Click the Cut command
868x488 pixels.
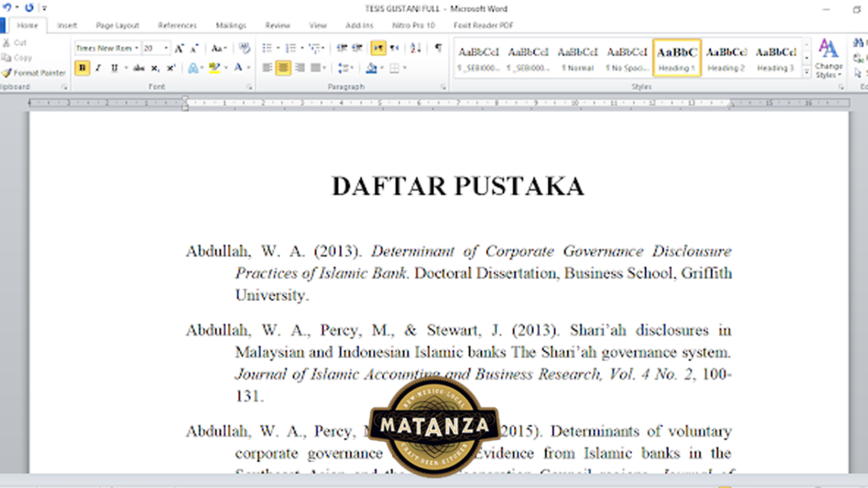coord(14,43)
